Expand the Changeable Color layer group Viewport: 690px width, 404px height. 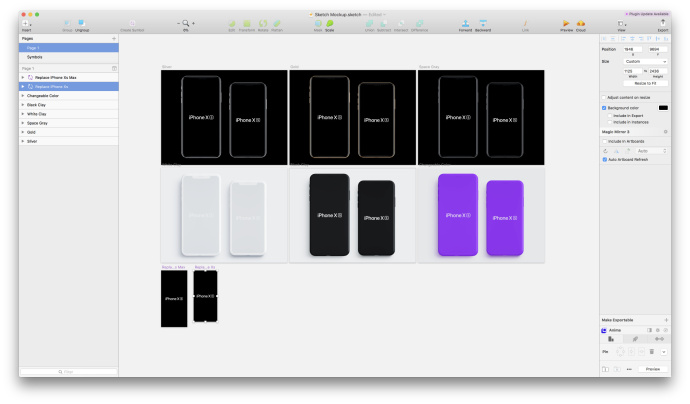coord(22,95)
